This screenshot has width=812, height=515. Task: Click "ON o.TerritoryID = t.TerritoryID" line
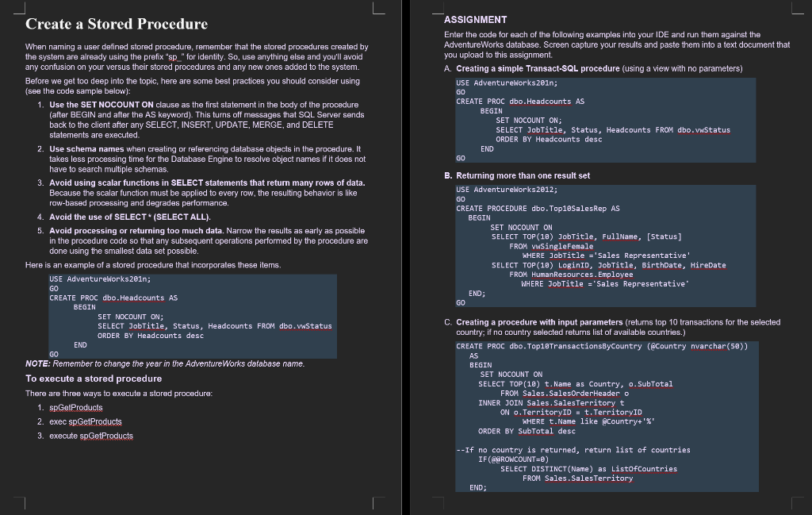[571, 413]
